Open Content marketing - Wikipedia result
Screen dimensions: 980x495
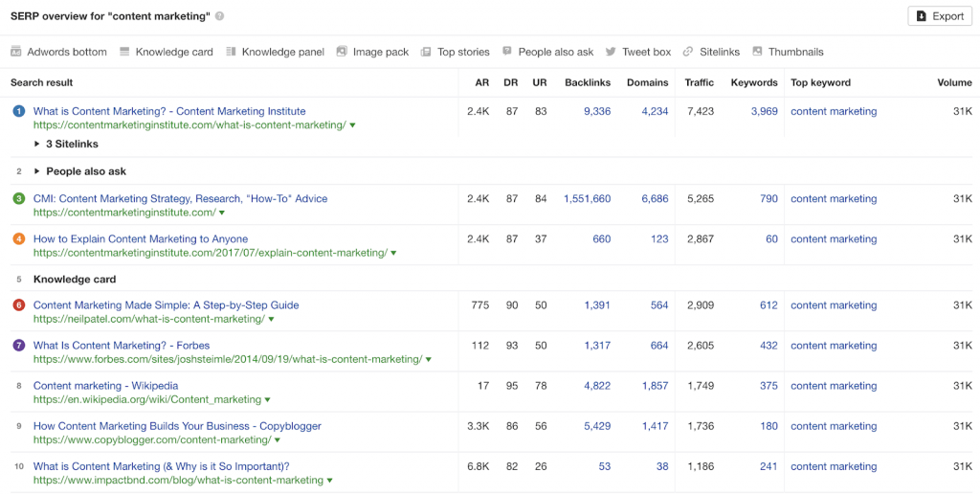pos(105,386)
